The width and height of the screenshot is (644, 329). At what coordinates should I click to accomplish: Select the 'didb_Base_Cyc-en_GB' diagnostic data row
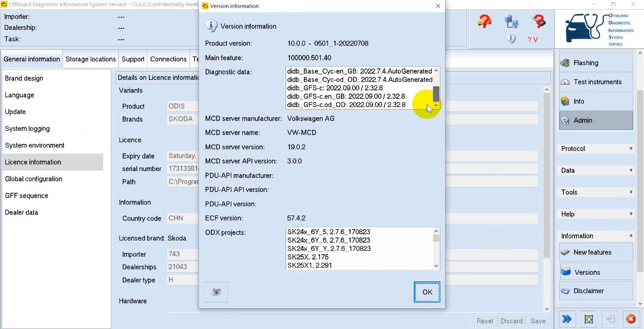359,71
